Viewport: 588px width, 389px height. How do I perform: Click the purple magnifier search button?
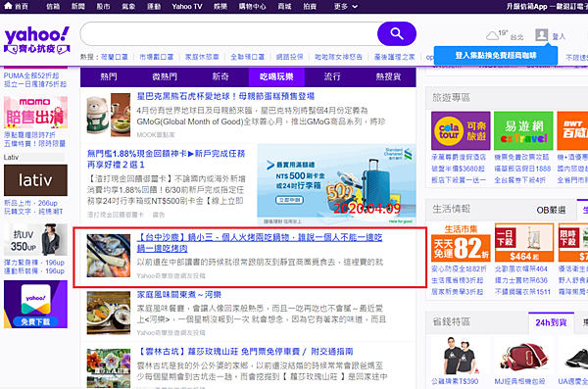[397, 33]
